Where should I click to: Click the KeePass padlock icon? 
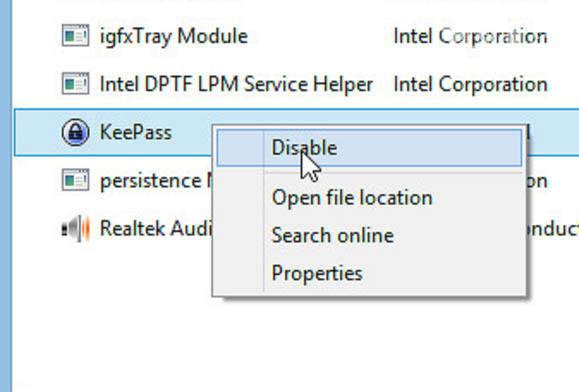(75, 133)
